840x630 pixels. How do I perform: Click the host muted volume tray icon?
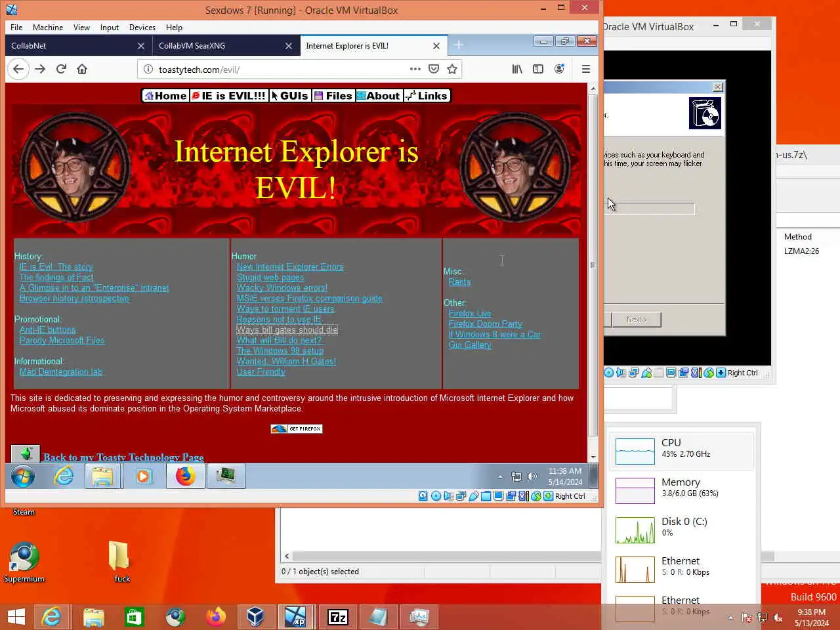(778, 618)
